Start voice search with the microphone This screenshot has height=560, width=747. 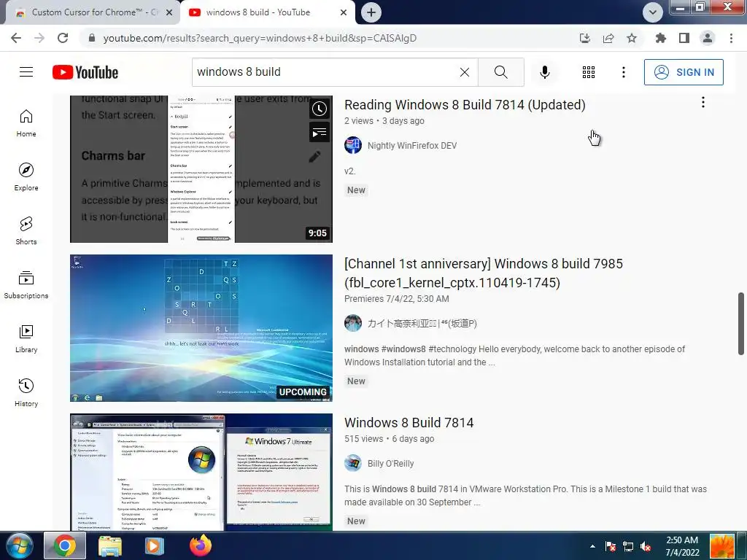click(x=544, y=72)
